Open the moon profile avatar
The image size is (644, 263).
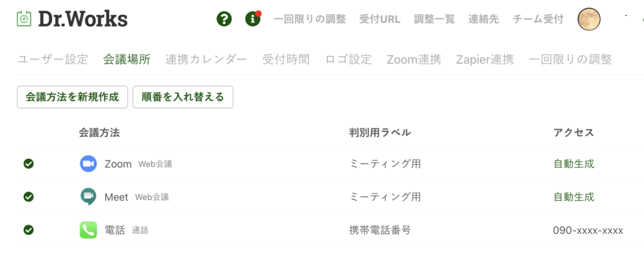589,20
